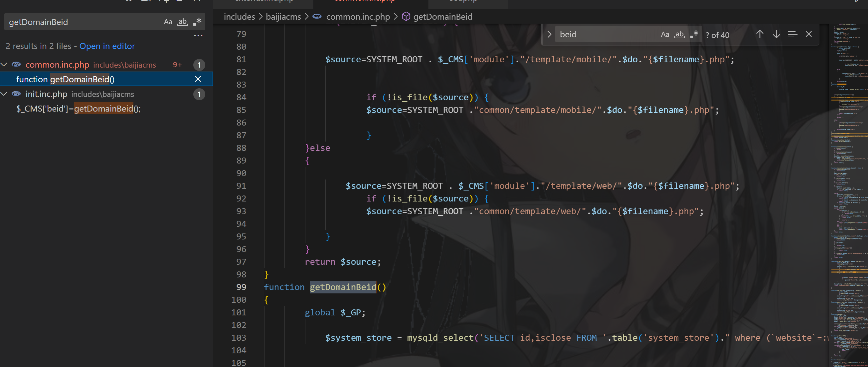This screenshot has width=868, height=367.
Task: Enable Match Whole Word in the find widget
Action: tap(679, 34)
